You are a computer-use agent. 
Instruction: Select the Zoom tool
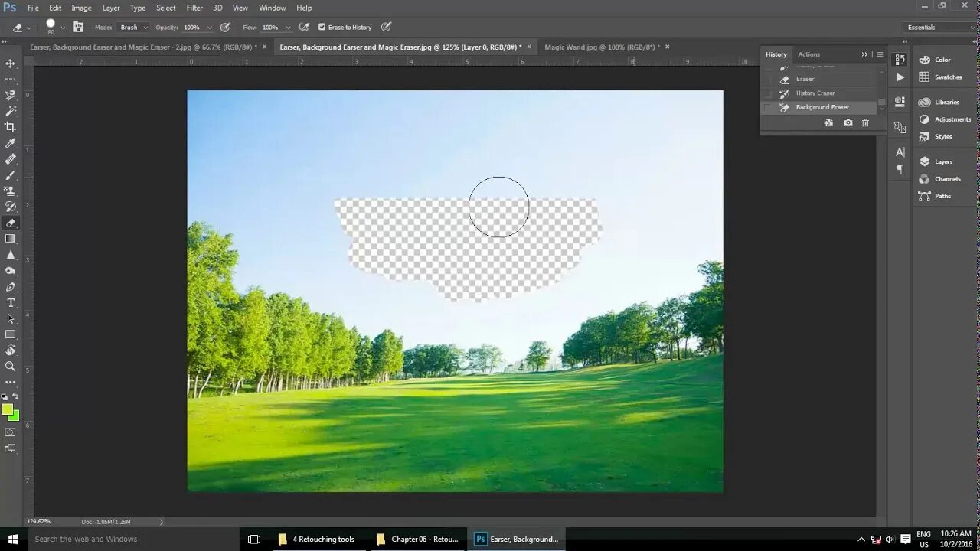click(11, 367)
